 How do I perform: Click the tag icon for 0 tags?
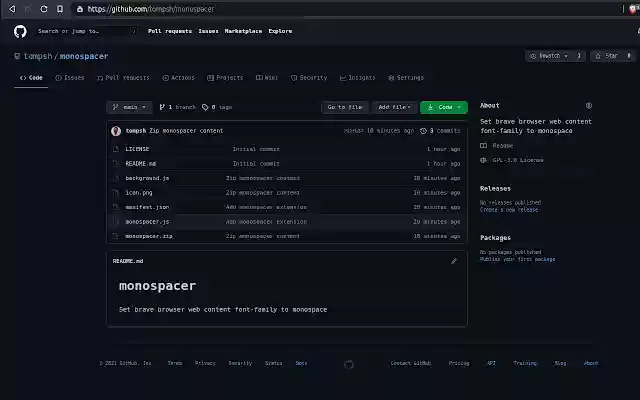205,107
